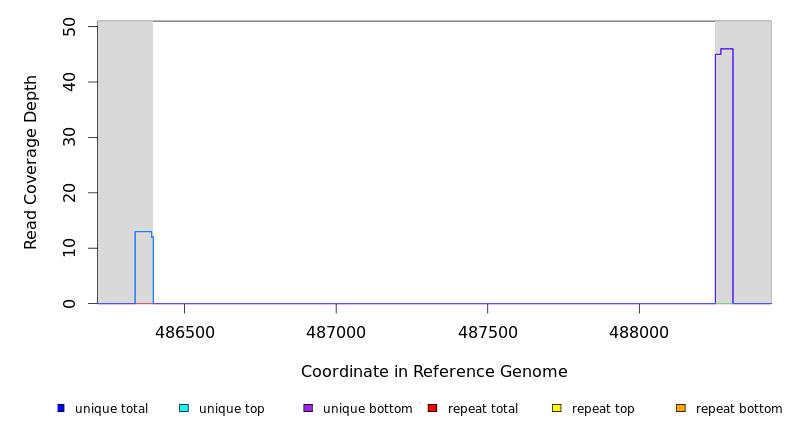
Task: Click the cyan 'unique top' legend swatch
Action: coord(184,408)
